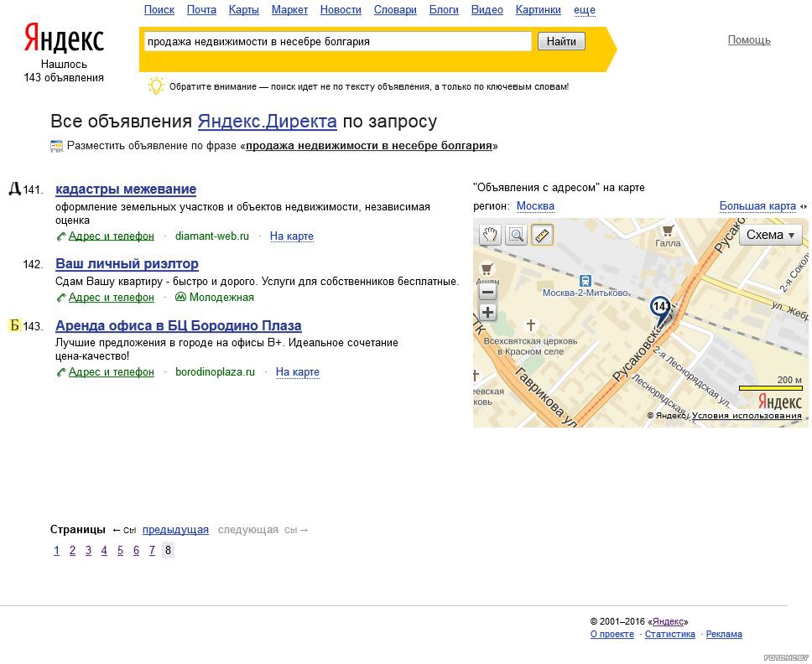Click На карте for diamant-web.ru ad
Viewport: 812px width, 664px height.
[x=292, y=236]
